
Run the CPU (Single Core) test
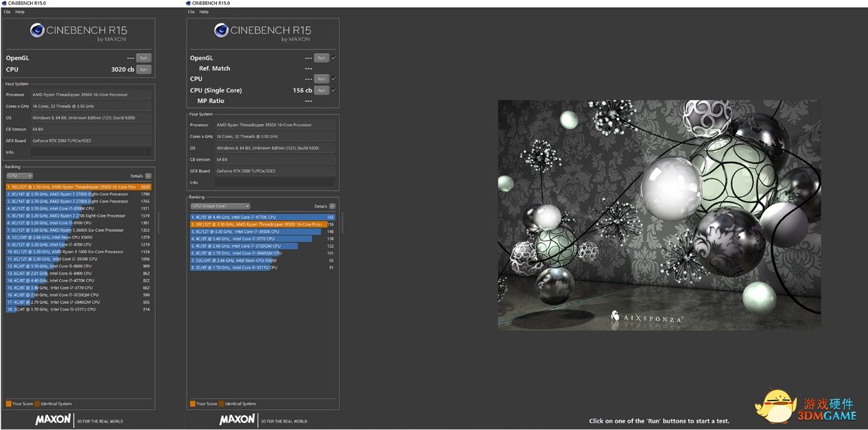pos(321,90)
